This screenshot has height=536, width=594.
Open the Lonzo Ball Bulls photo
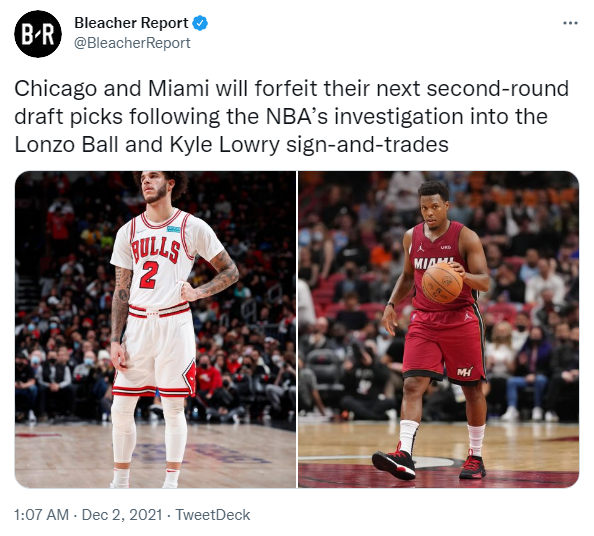coord(155,329)
